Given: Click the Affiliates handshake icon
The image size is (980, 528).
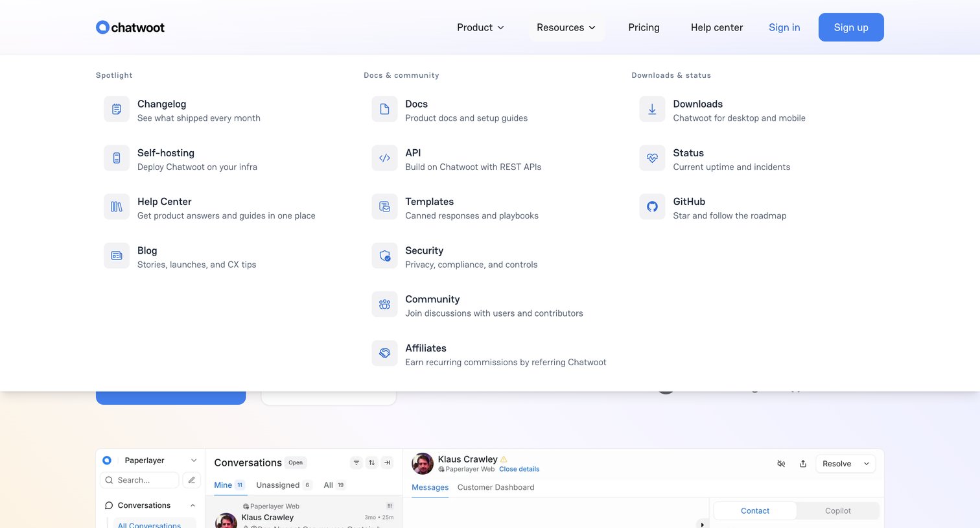Looking at the screenshot, I should pos(384,354).
